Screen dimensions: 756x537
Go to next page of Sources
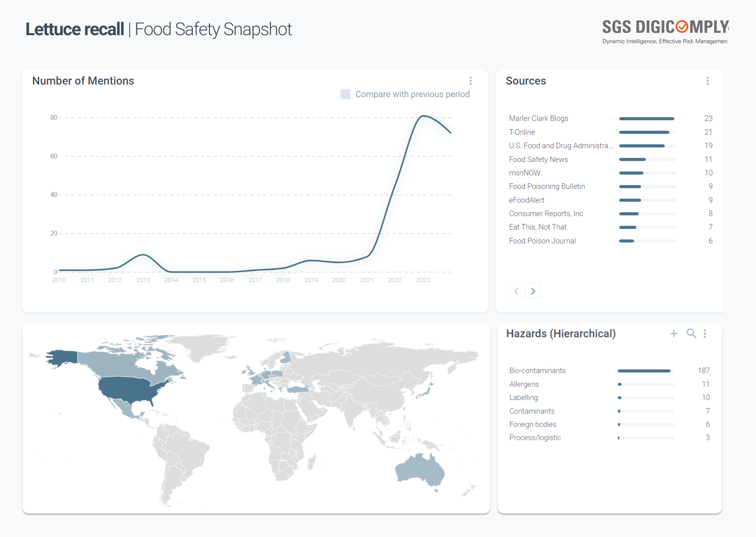tap(533, 291)
